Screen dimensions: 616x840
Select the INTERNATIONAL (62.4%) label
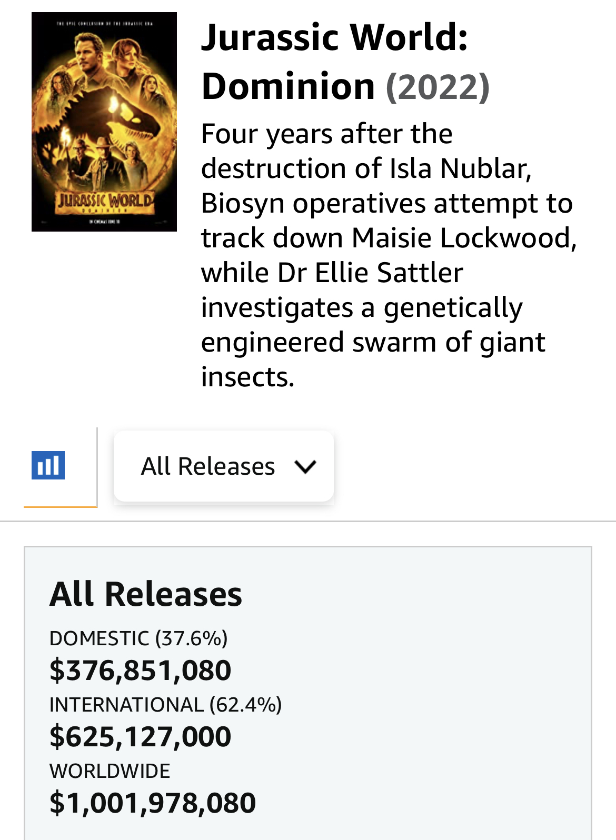(165, 704)
